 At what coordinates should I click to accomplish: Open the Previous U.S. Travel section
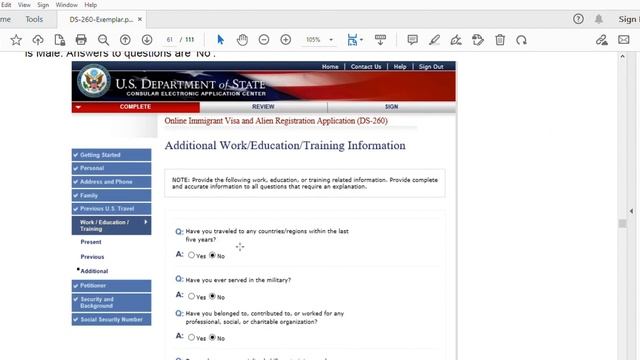(111, 209)
